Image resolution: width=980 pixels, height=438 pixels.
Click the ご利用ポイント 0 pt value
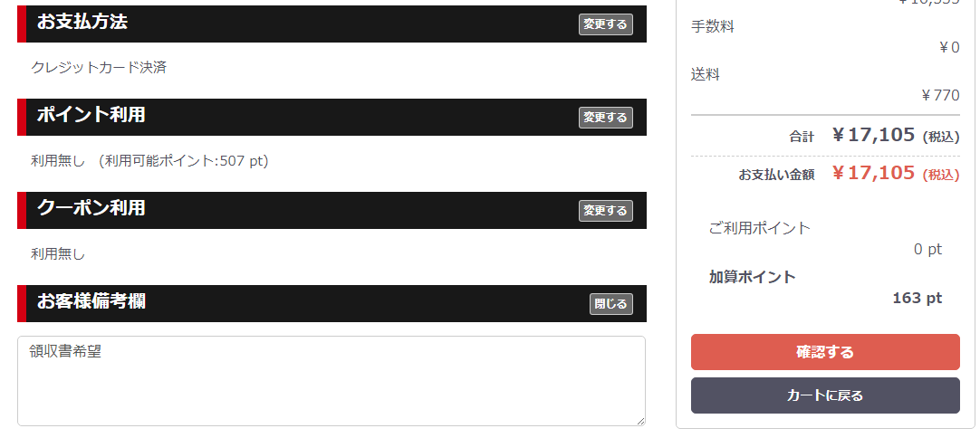click(927, 249)
